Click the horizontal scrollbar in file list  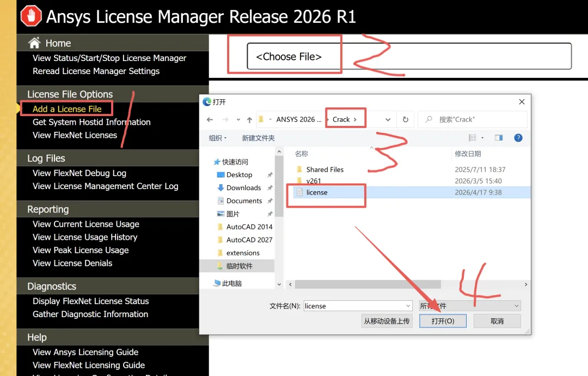(x=367, y=284)
